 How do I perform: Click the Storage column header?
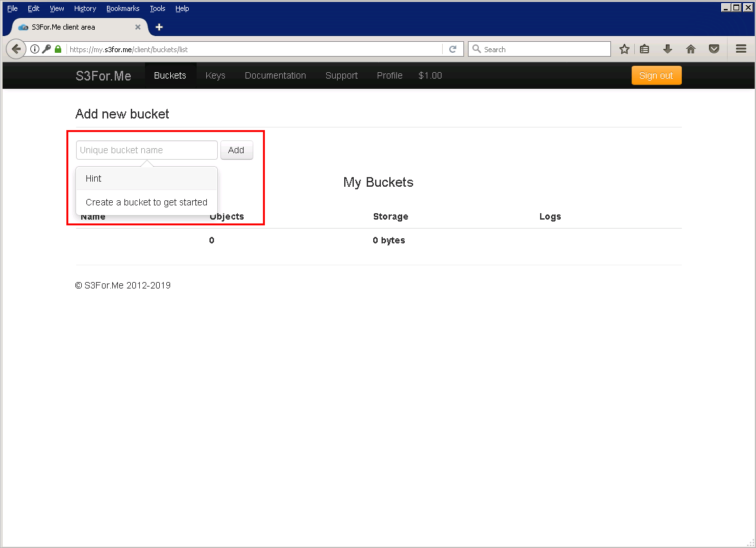pos(391,217)
